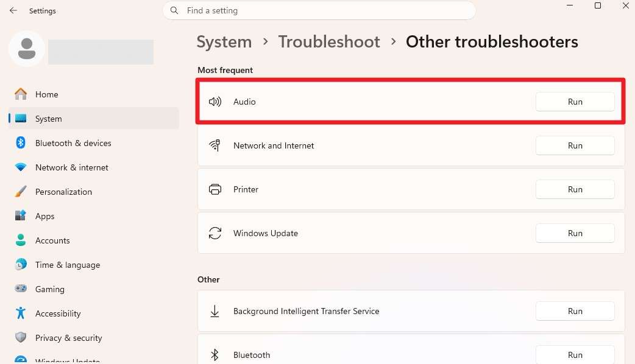Click the System monitor icon
Image resolution: width=635 pixels, height=364 pixels.
21,119
